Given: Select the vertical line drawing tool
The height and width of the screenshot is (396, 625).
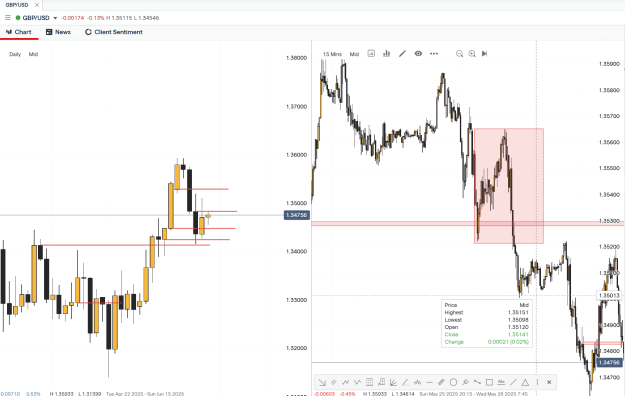Looking at the screenshot, I should click(537, 382).
